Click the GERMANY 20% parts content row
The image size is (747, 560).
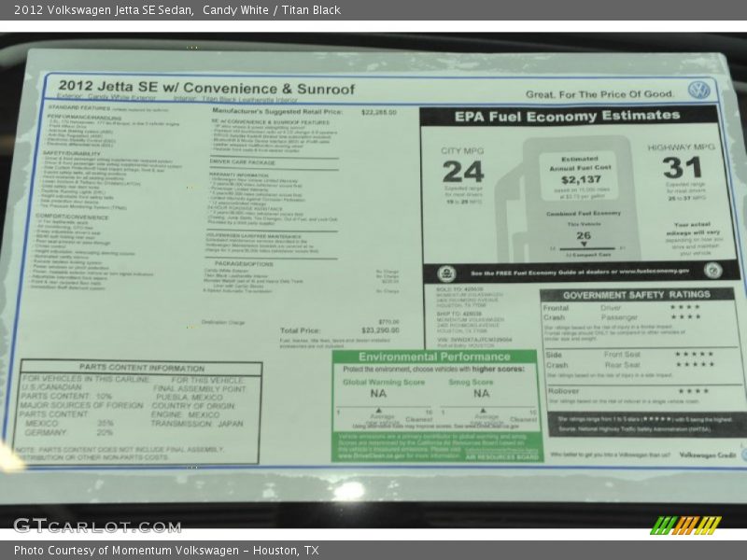pyautogui.click(x=68, y=432)
